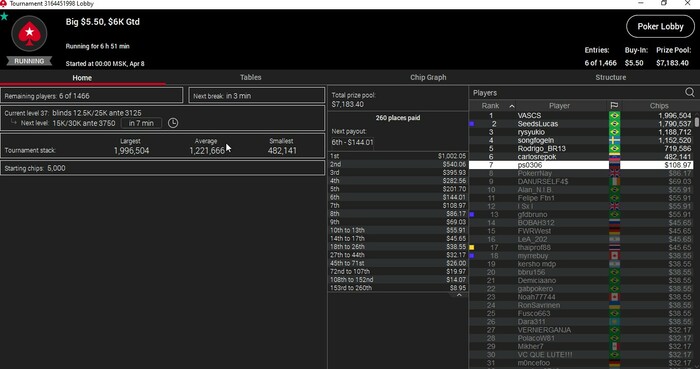
Task: Select player carlosrepok
Action: [582, 157]
